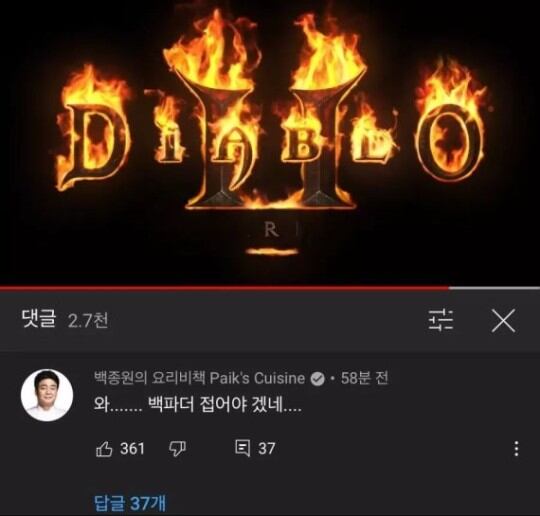This screenshot has height=516, width=540.
Task: Open the three-dot comment options menu
Action: point(516,448)
